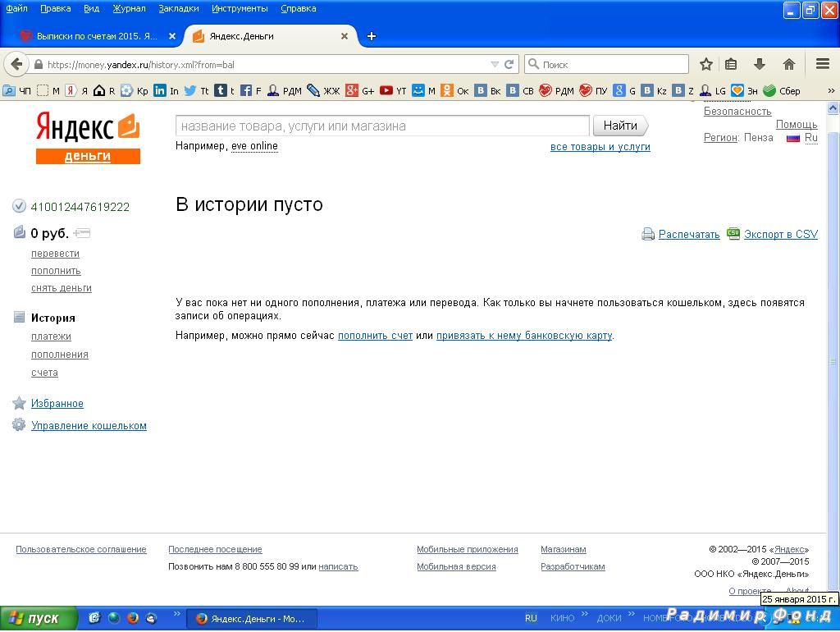Image resolution: width=840 pixels, height=632 pixels.
Task: Open the Odnoklassniki 'Ок' bookmark
Action: click(x=454, y=90)
